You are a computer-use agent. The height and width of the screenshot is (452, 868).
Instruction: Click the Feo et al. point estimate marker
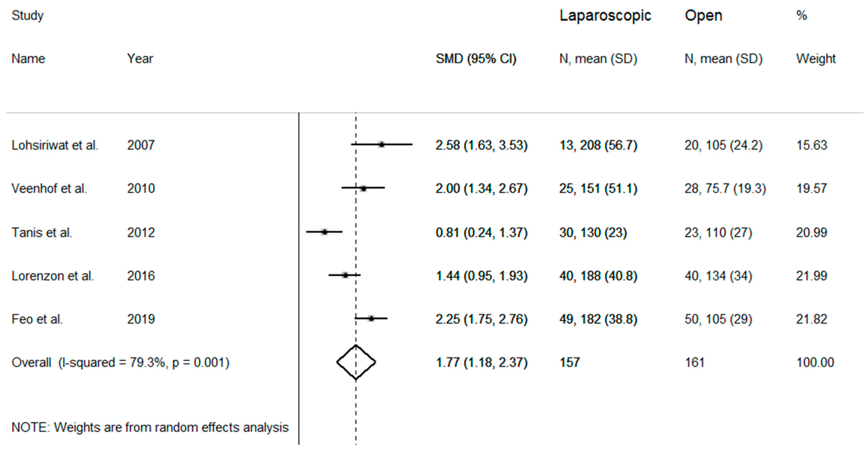[371, 319]
